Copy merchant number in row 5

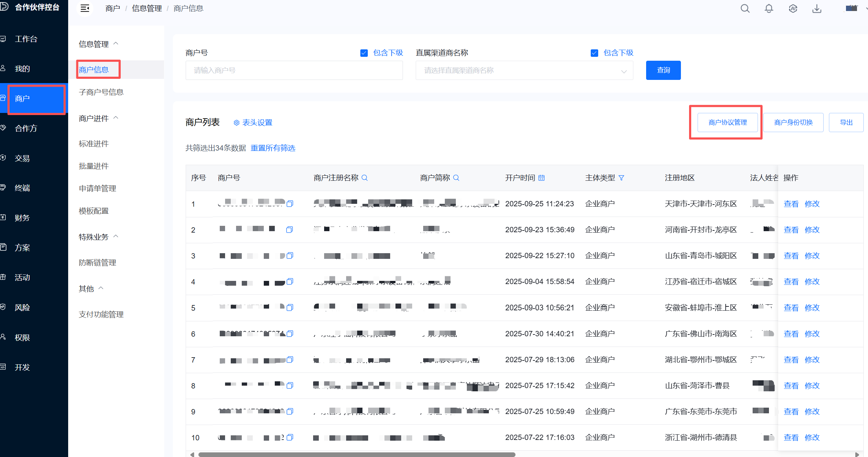pyautogui.click(x=290, y=308)
